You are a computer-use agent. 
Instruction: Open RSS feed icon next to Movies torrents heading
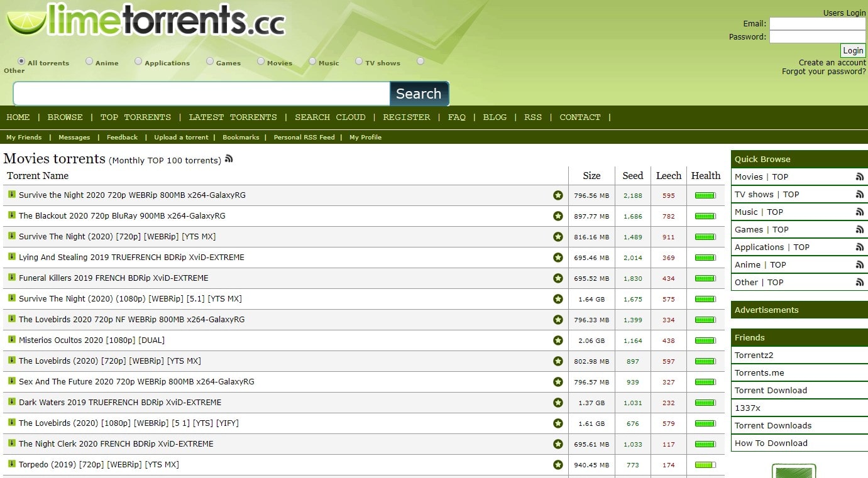click(x=229, y=158)
